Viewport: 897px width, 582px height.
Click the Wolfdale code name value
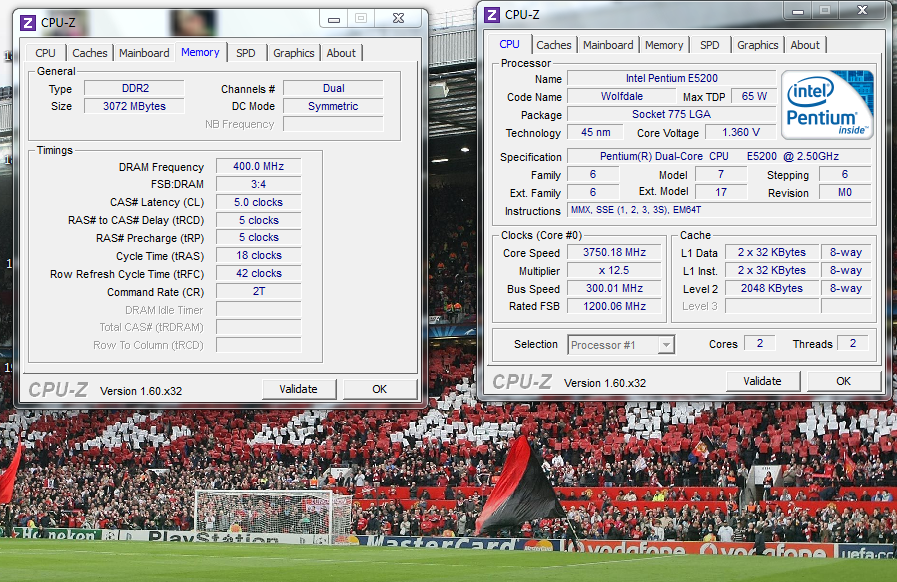tap(622, 96)
